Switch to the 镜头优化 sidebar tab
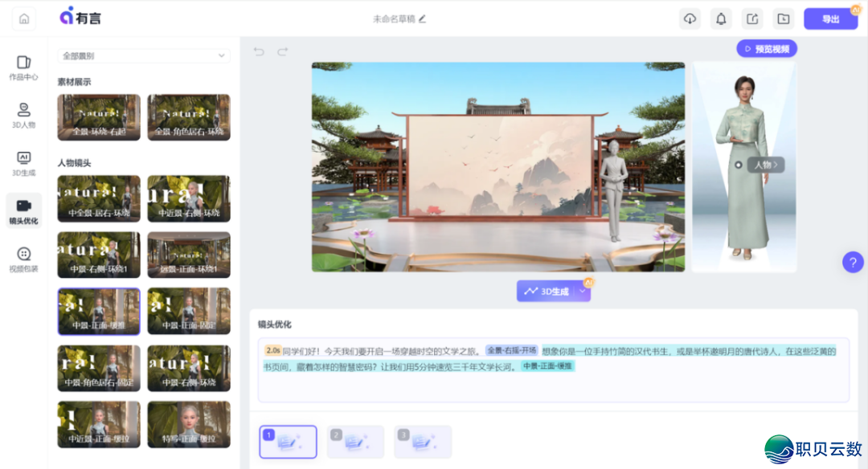This screenshot has height=469, width=868. 23,207
